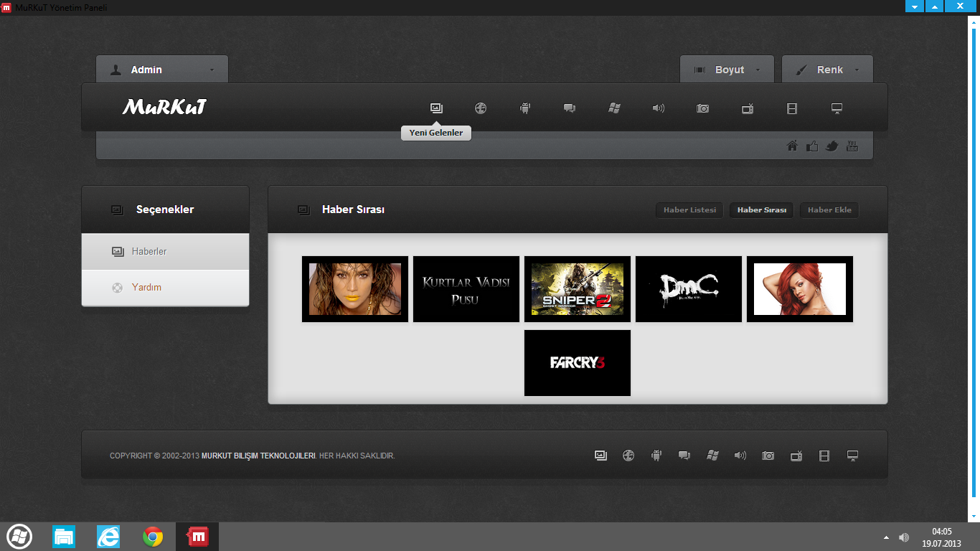Image resolution: width=980 pixels, height=551 pixels.
Task: Open the Android icon in the footer
Action: pyautogui.click(x=656, y=456)
